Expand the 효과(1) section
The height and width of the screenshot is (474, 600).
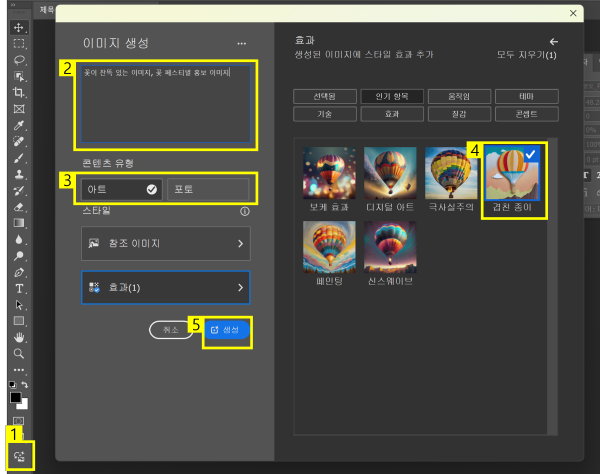point(166,288)
